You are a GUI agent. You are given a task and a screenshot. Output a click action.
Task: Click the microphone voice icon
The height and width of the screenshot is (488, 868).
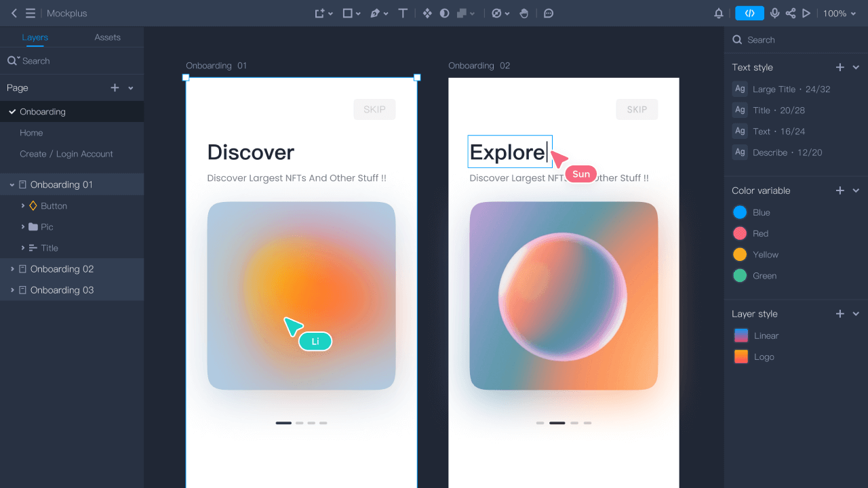pyautogui.click(x=774, y=14)
